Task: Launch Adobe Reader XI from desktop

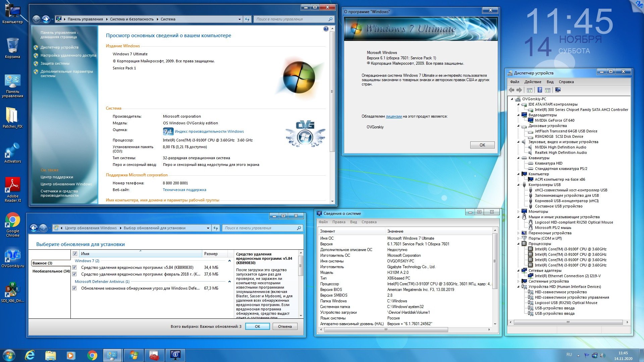Action: (13, 190)
